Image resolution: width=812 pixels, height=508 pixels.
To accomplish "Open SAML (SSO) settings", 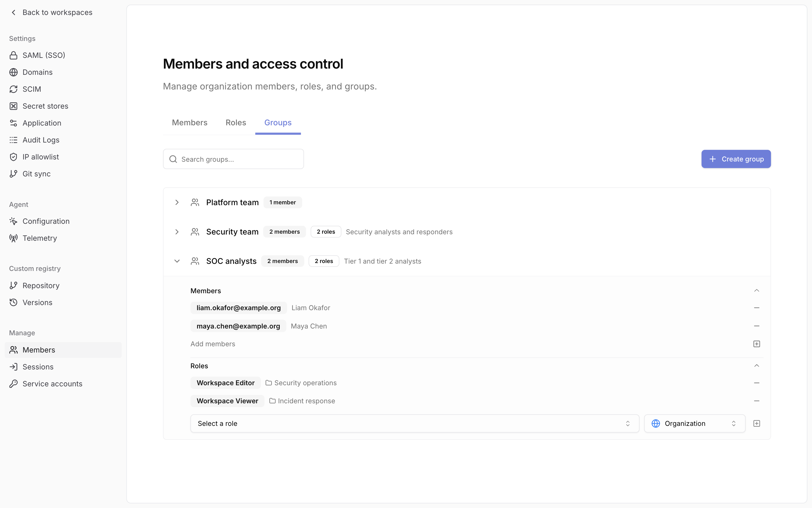I will [63, 55].
